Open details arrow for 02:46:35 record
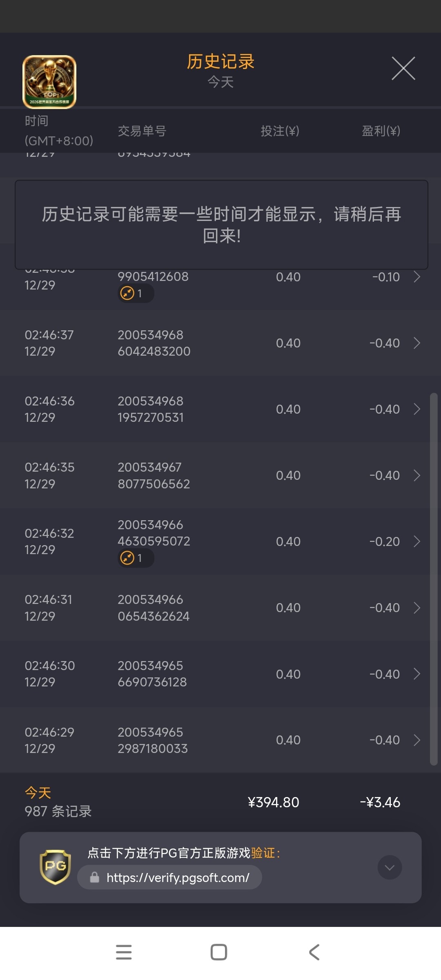This screenshot has width=441, height=980. [x=416, y=475]
